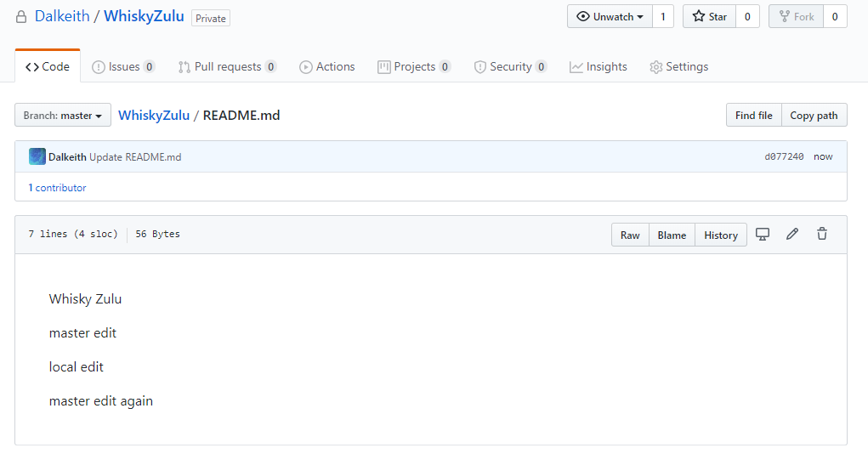Click Dalkeith author name in commit row
This screenshot has height=465, width=868.
(67, 156)
